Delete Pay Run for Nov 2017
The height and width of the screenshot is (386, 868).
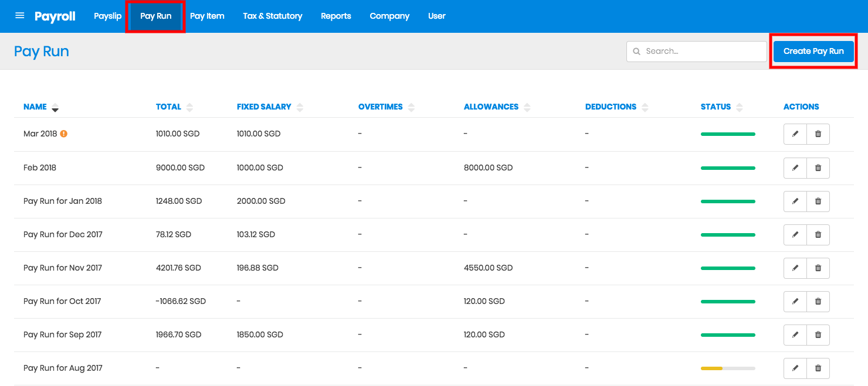click(818, 268)
